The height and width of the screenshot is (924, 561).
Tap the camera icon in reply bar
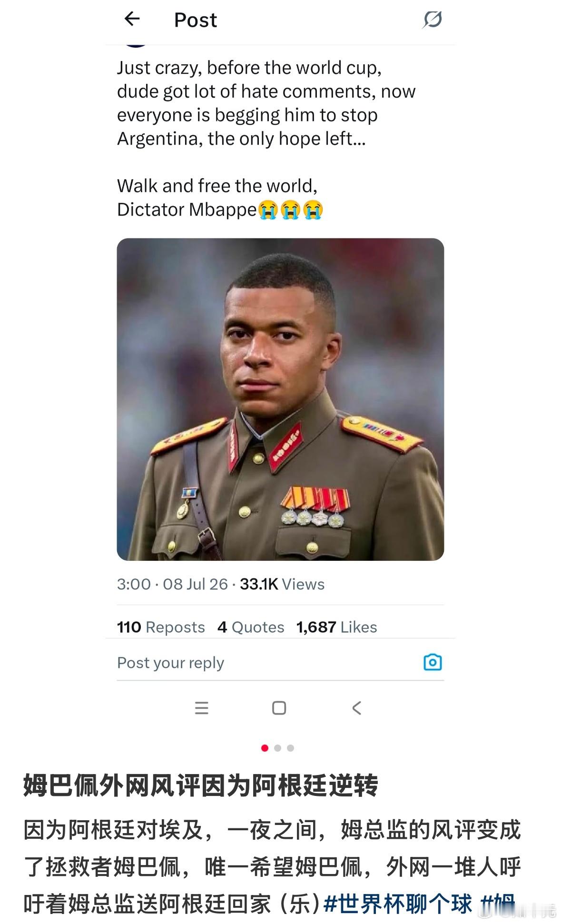click(x=433, y=662)
